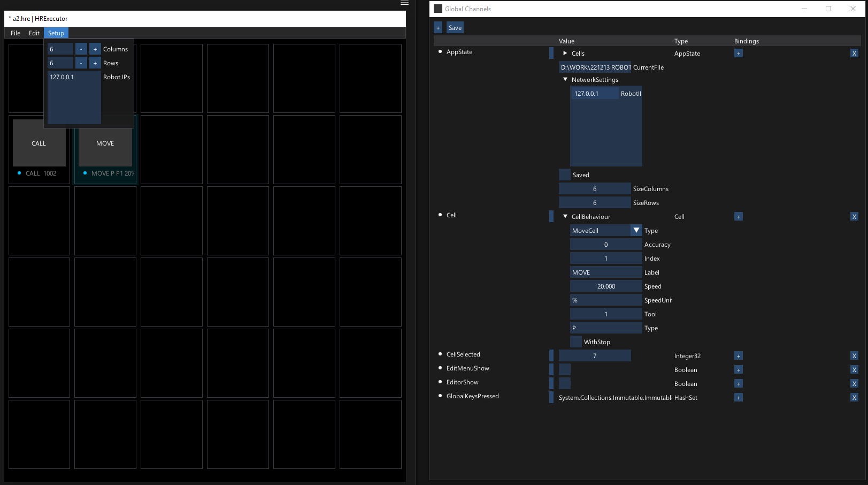
Task: Remove the EditorShow channel
Action: 854,384
